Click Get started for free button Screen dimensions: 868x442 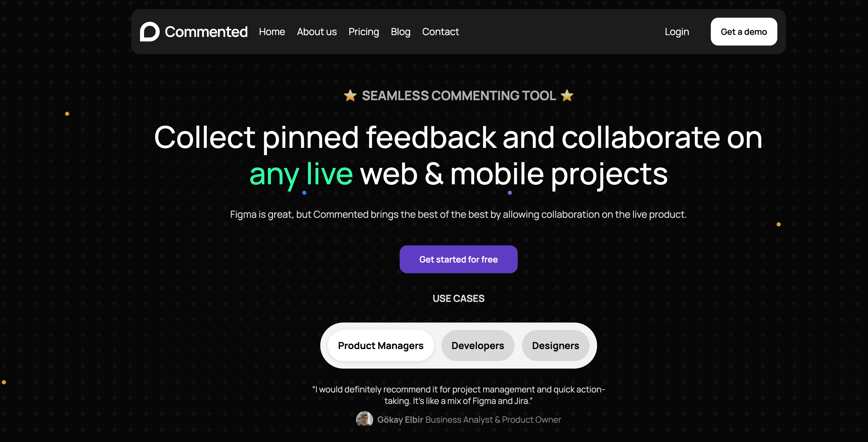(458, 259)
